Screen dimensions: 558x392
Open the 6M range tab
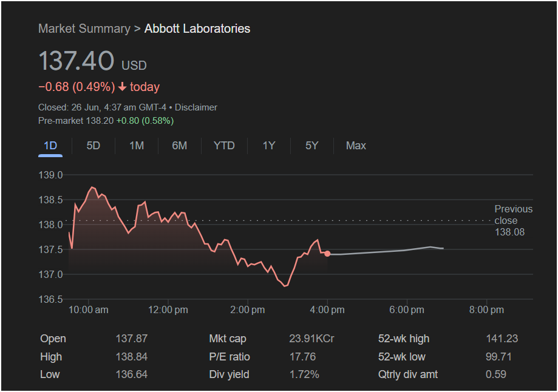point(179,146)
